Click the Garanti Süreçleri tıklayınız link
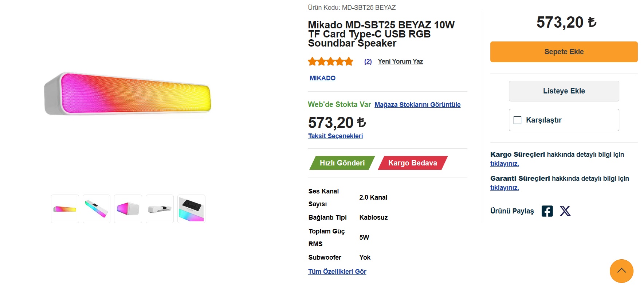Image resolution: width=644 pixels, height=292 pixels. (504, 188)
